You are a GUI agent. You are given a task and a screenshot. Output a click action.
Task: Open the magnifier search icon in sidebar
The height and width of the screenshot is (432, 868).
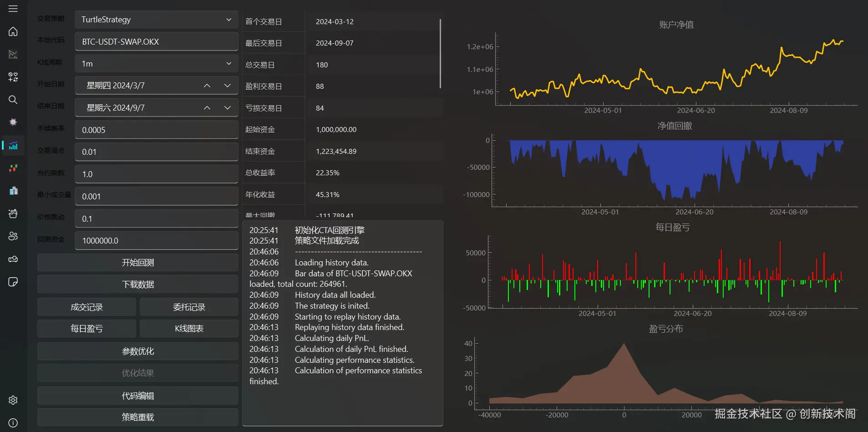[13, 100]
